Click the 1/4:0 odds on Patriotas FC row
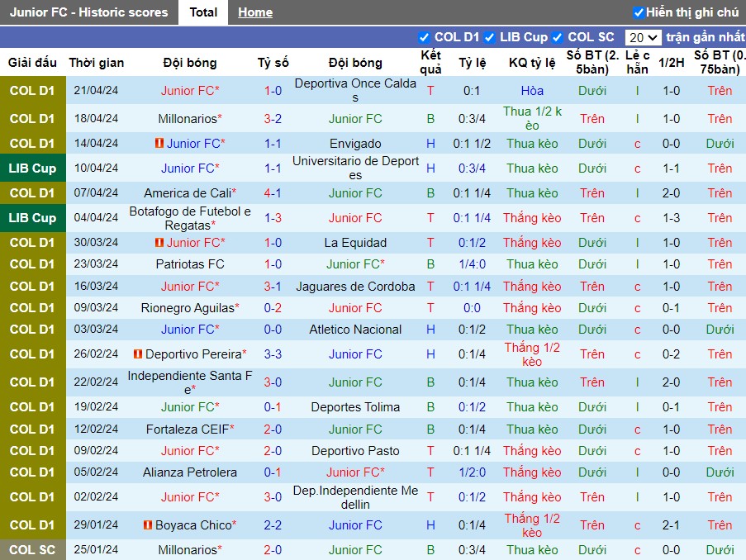Viewport: 746px width, 560px height. [x=472, y=264]
